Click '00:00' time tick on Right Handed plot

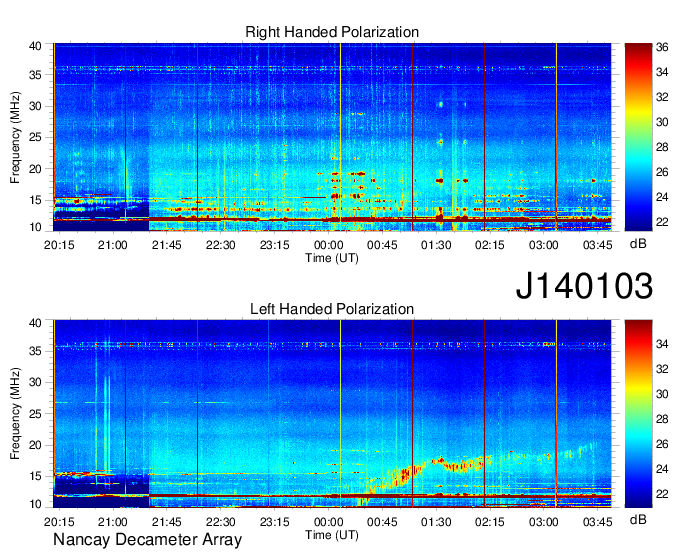click(x=328, y=245)
